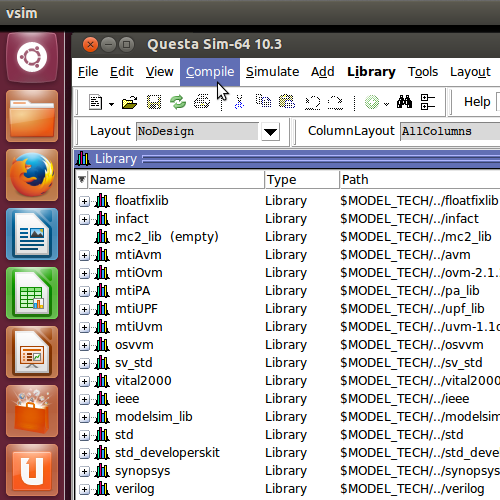Select the $MODEL_TECH/../osvvm path cell

pos(412,345)
